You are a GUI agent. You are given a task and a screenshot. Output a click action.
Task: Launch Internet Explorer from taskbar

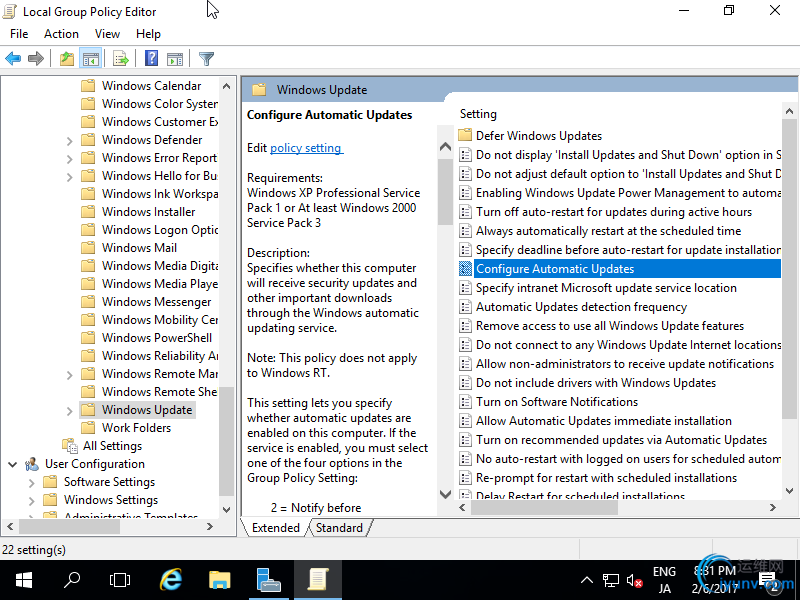(x=171, y=580)
